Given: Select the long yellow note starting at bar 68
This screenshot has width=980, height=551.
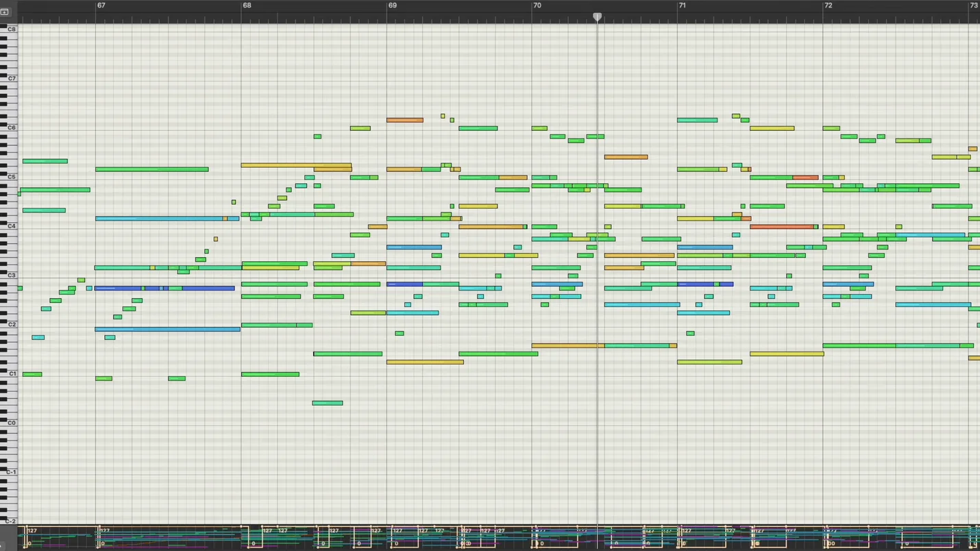Looking at the screenshot, I should coord(295,165).
